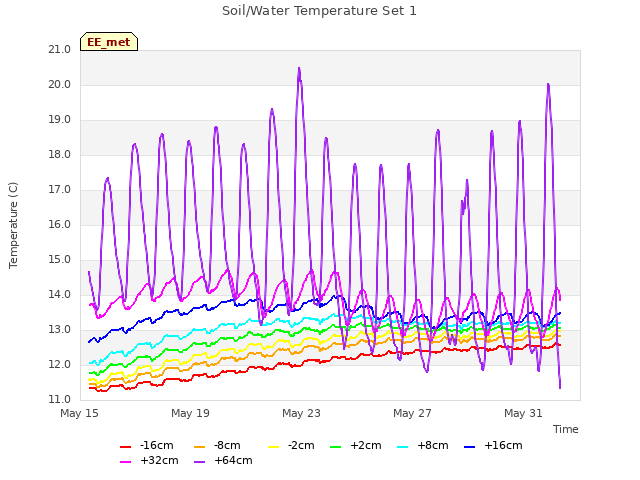Click the 20.0 y-axis tick label
The height and width of the screenshot is (480, 640).
pos(60,85)
